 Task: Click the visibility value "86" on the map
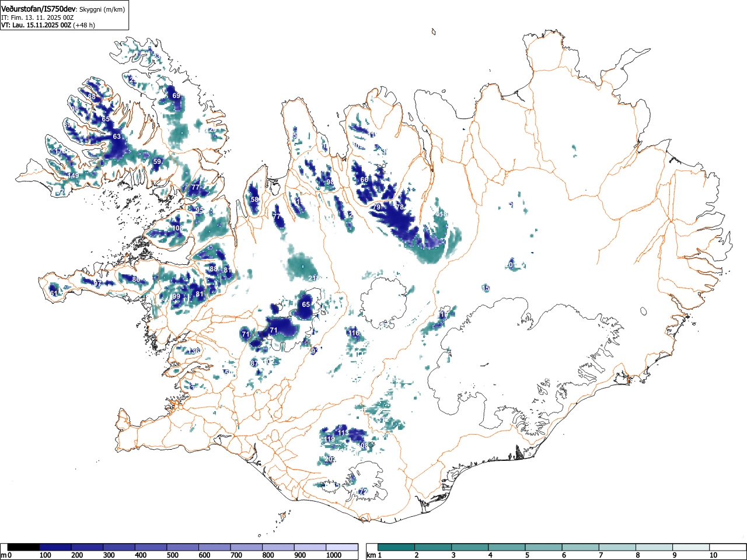(x=136, y=279)
